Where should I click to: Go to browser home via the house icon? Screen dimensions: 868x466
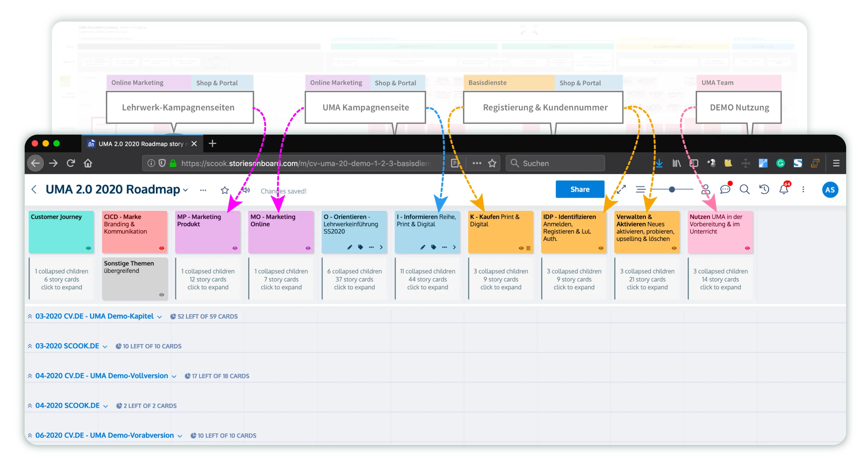[88, 163]
